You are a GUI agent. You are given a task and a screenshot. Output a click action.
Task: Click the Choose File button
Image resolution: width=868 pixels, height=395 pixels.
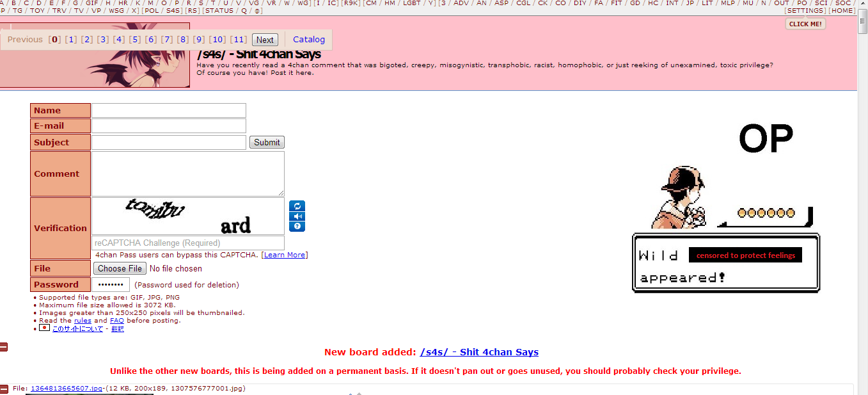[x=120, y=269]
